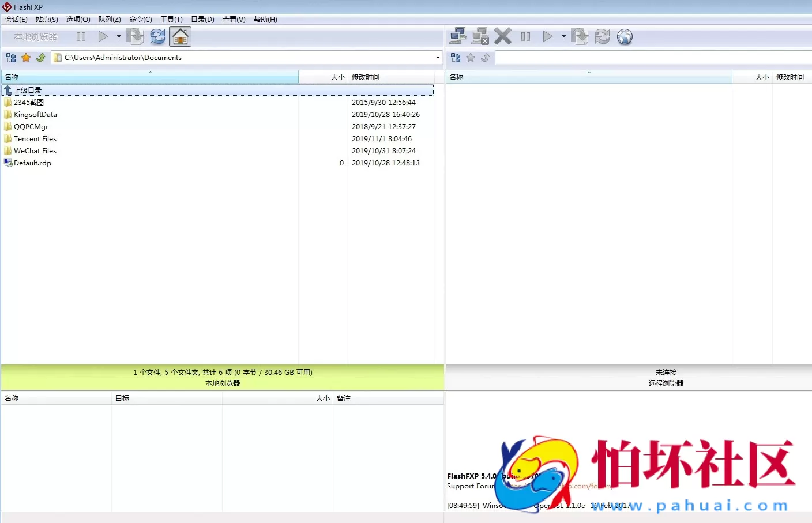The width and height of the screenshot is (812, 523).
Task: Select the Default.rdp file
Action: (x=32, y=163)
